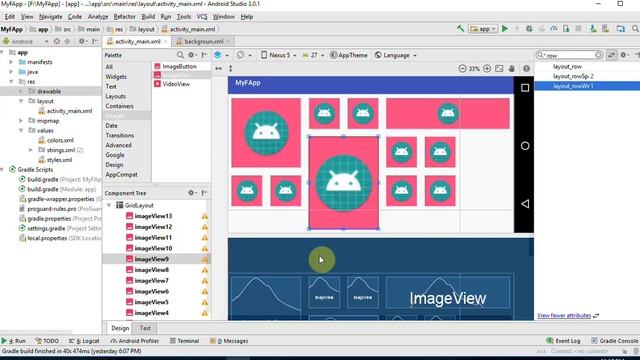640x360 pixels.
Task: Open the Language dropdown in design toolbar
Action: (x=396, y=55)
